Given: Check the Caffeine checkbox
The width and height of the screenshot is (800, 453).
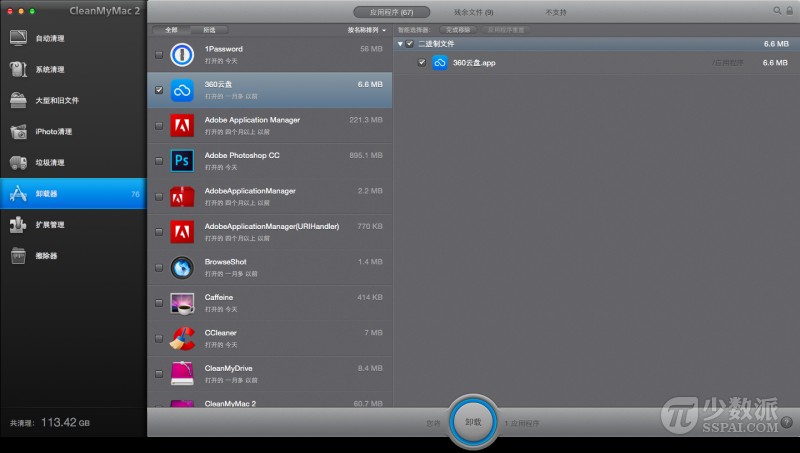Looking at the screenshot, I should coord(159,303).
